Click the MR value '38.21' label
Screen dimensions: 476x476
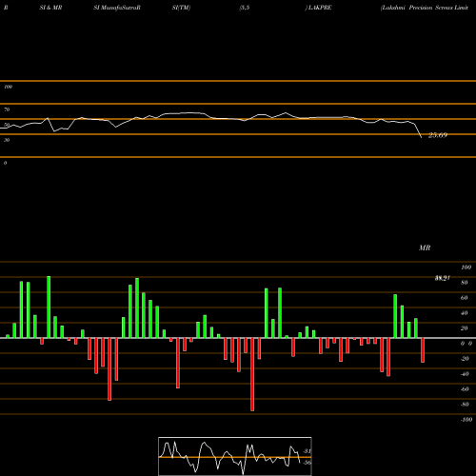point(443,278)
